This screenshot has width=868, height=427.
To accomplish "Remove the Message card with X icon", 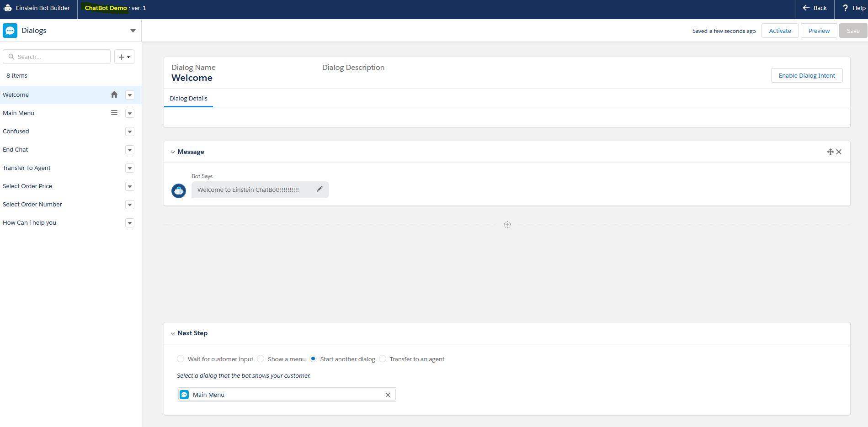I will tap(839, 152).
